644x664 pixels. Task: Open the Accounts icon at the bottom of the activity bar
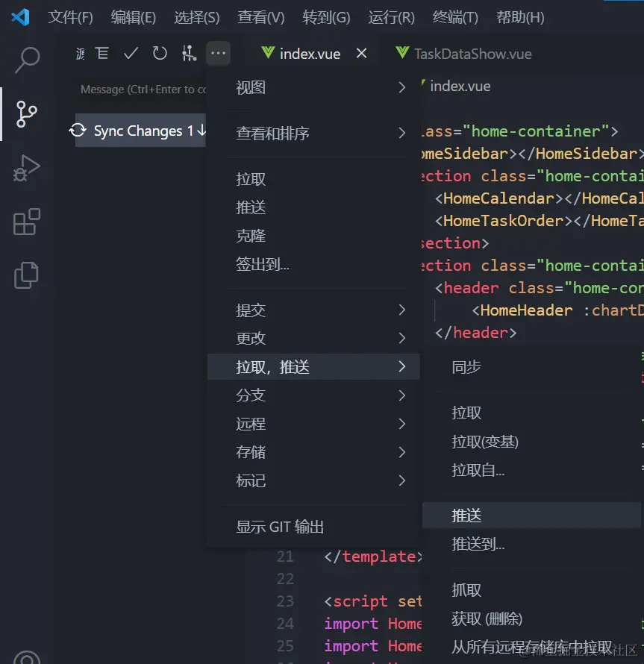click(27, 657)
